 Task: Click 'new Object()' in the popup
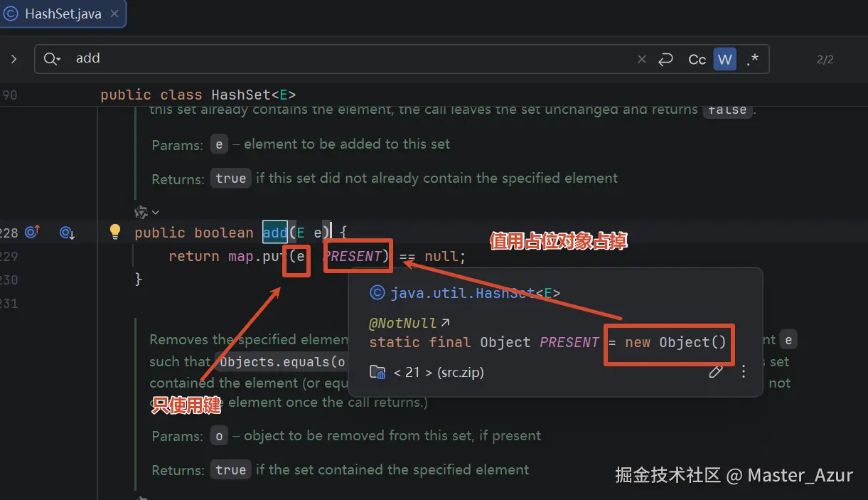676,342
